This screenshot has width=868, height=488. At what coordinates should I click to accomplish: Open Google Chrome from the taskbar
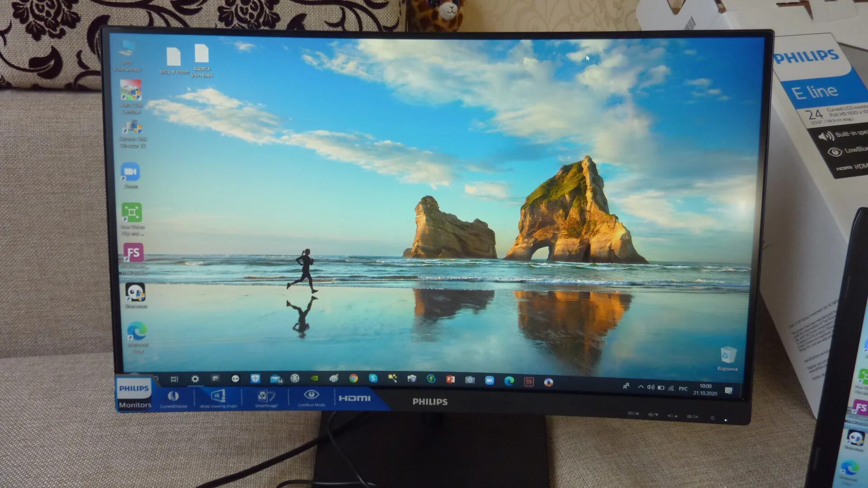[x=354, y=379]
